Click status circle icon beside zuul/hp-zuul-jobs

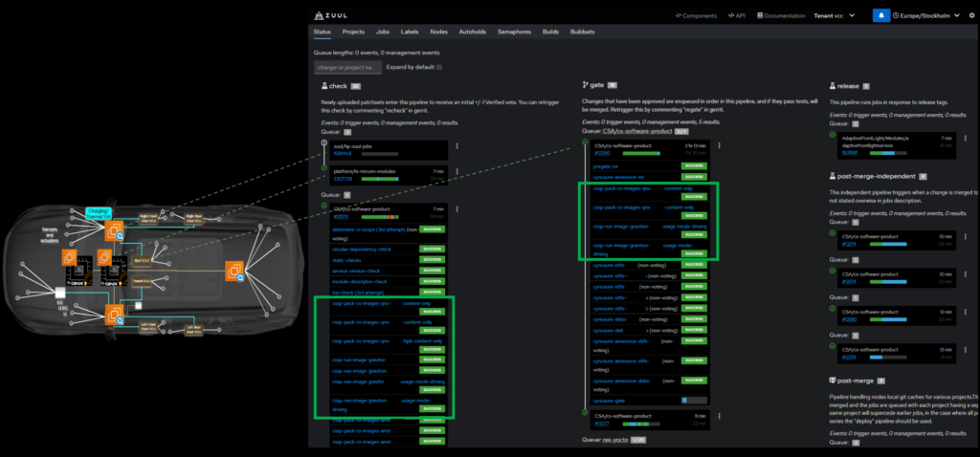pyautogui.click(x=323, y=143)
